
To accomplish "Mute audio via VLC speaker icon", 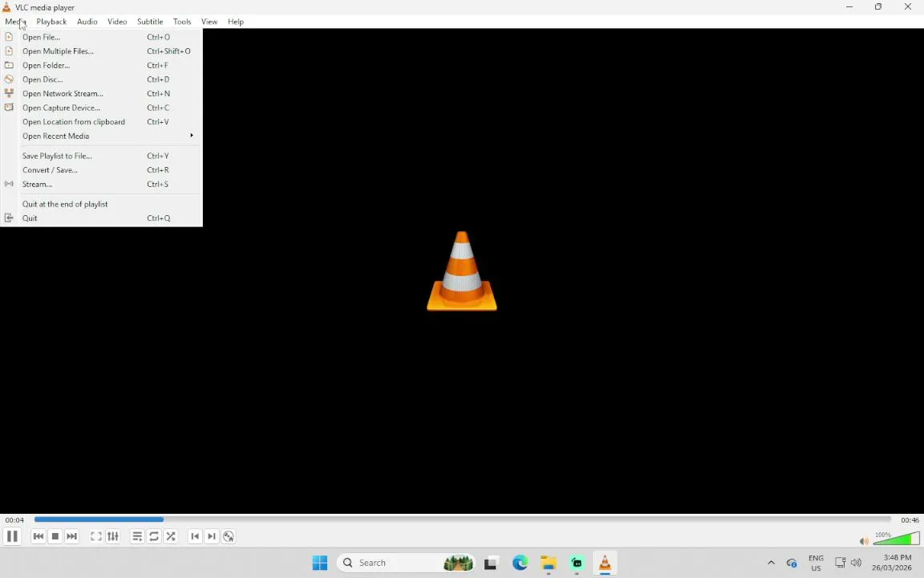I will [864, 541].
